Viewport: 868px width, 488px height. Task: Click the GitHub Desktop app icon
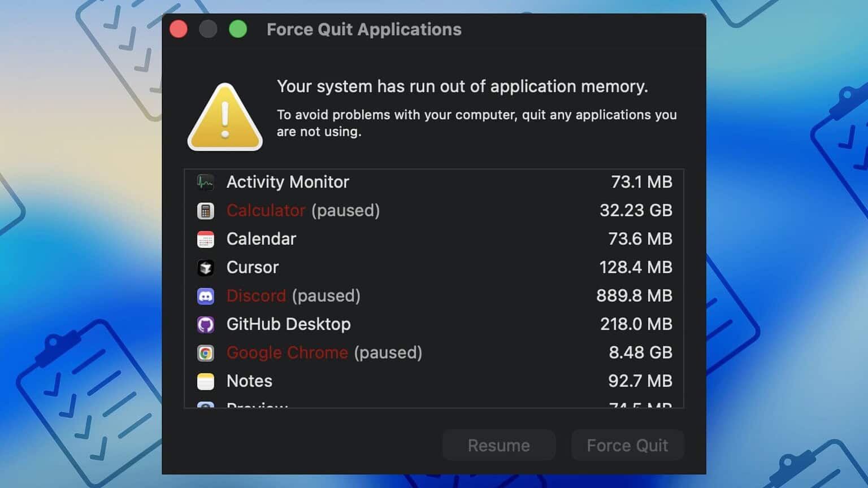[x=205, y=324]
